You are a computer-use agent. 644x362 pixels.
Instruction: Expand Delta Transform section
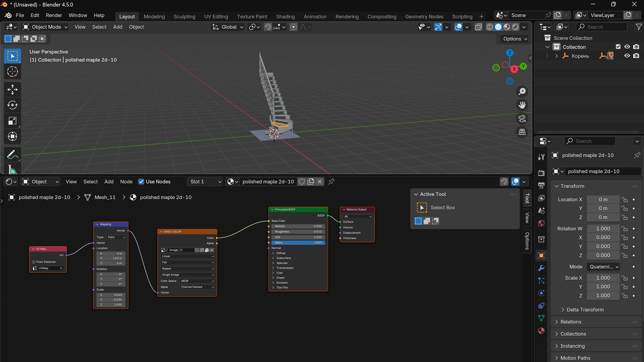pos(585,310)
